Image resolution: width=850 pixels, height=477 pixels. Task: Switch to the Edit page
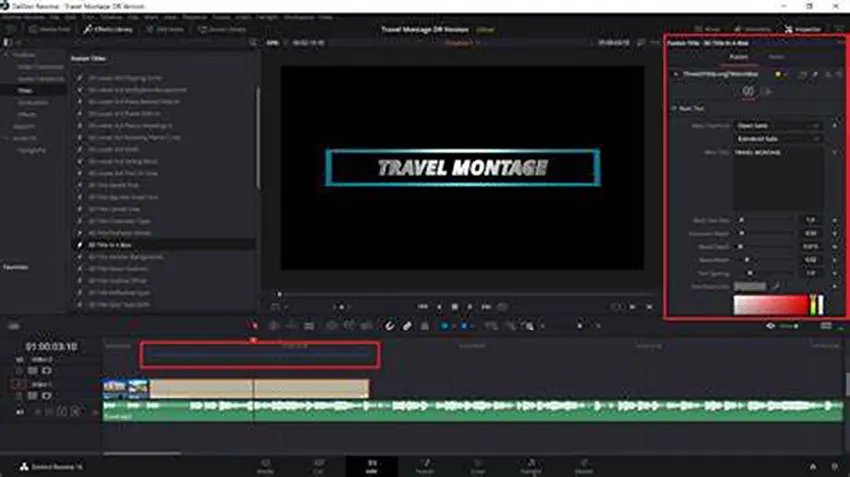(372, 466)
